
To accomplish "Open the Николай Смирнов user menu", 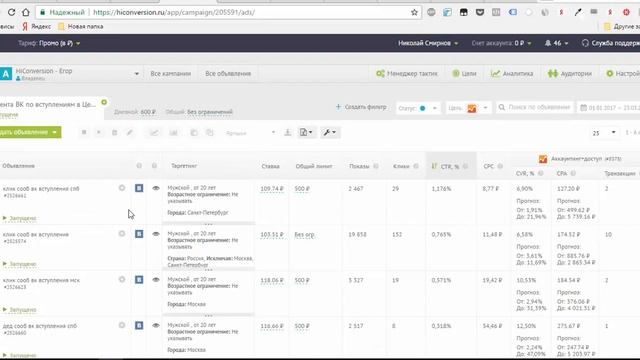I will [x=428, y=43].
